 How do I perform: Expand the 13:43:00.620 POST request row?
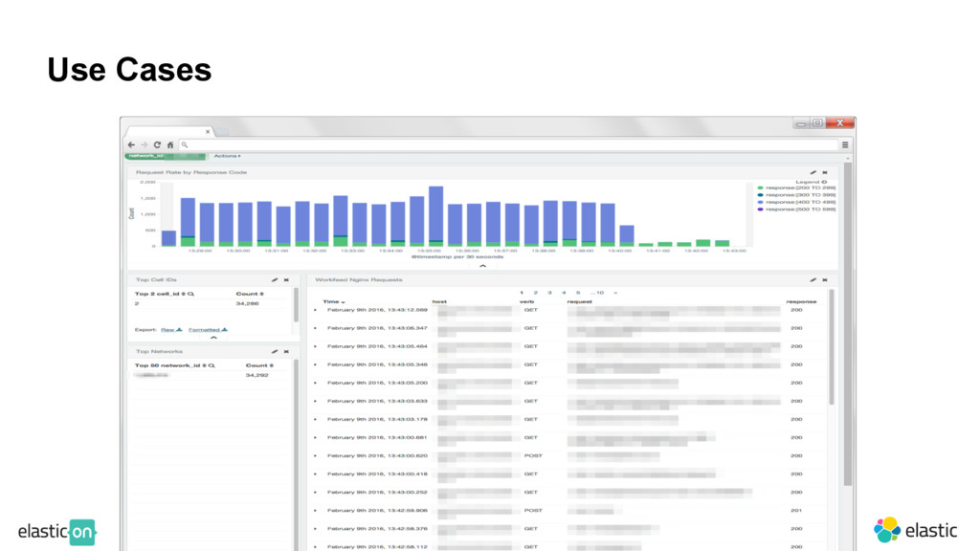[315, 456]
